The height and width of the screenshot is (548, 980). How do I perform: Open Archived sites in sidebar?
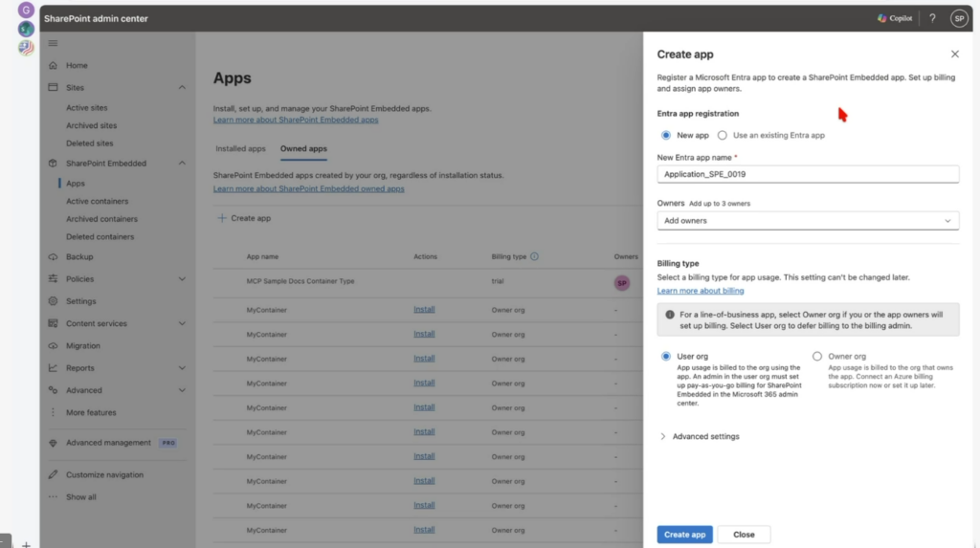coord(91,125)
